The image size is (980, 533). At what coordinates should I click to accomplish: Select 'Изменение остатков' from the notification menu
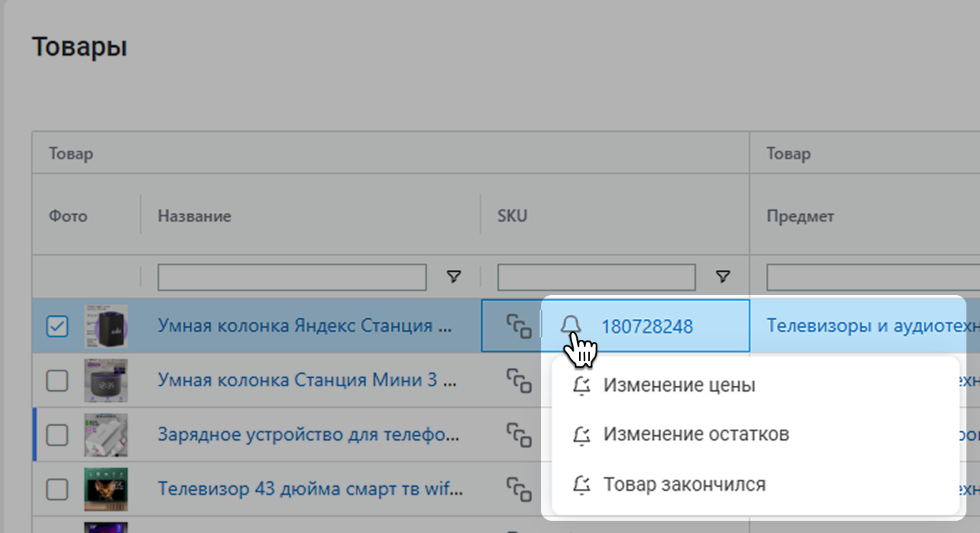click(x=696, y=434)
